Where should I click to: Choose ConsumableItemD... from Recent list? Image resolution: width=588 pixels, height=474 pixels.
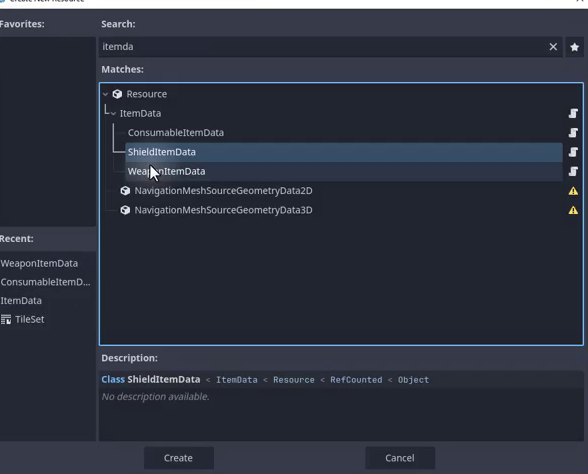45,282
